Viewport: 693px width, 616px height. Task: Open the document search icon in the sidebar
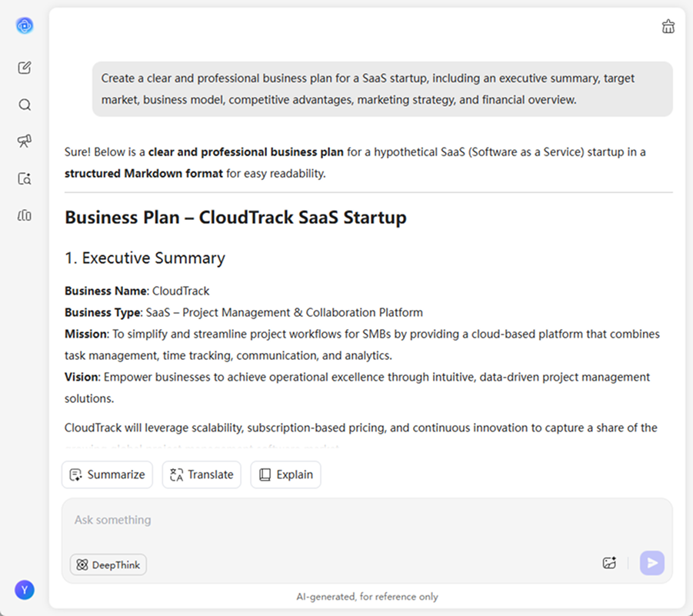click(25, 178)
